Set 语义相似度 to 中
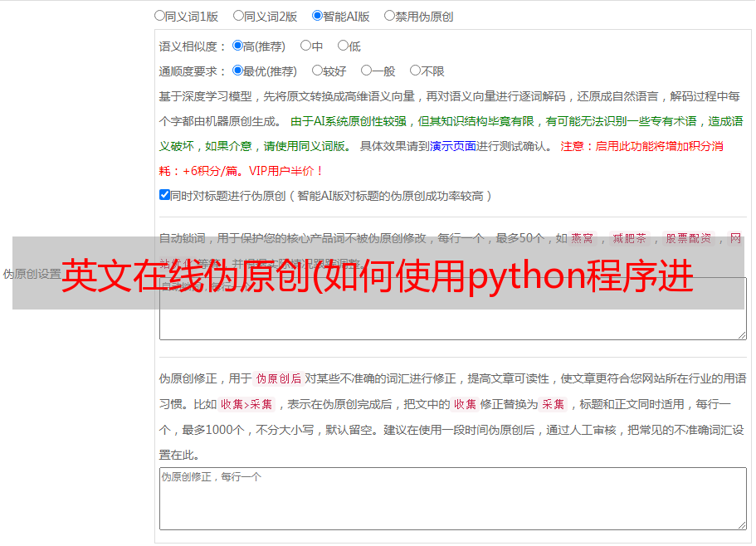 pos(305,46)
